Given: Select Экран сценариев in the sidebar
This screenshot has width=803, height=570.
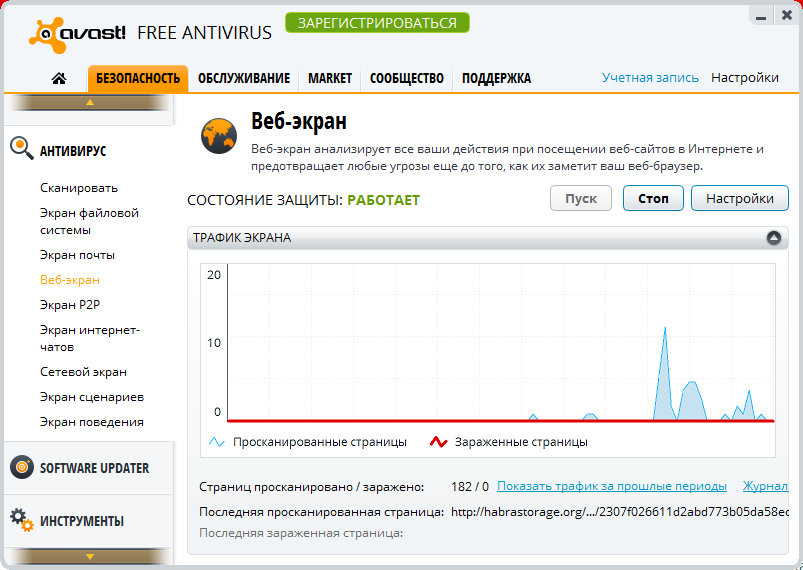Looking at the screenshot, I should pyautogui.click(x=92, y=397).
